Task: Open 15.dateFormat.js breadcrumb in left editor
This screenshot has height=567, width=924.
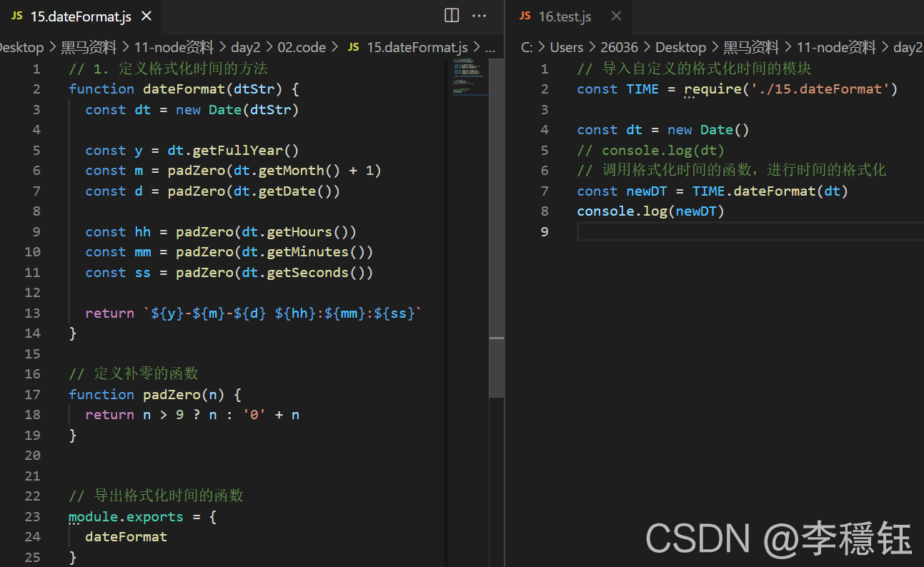Action: 417,47
